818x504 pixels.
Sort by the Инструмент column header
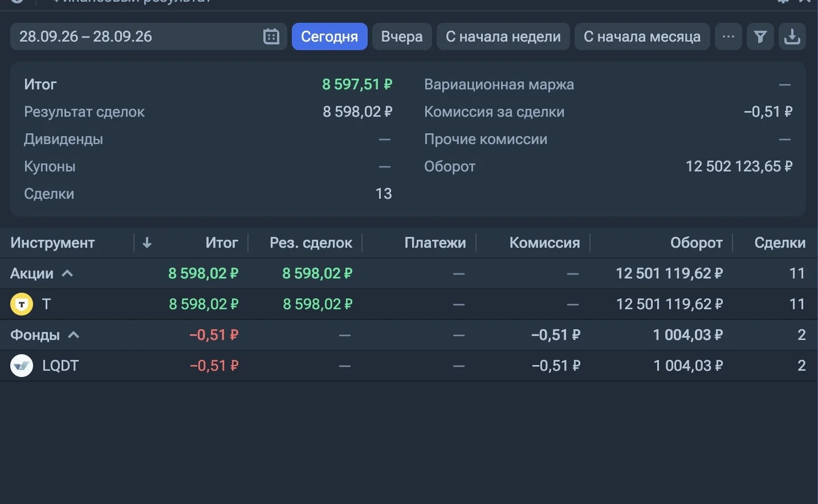click(52, 243)
